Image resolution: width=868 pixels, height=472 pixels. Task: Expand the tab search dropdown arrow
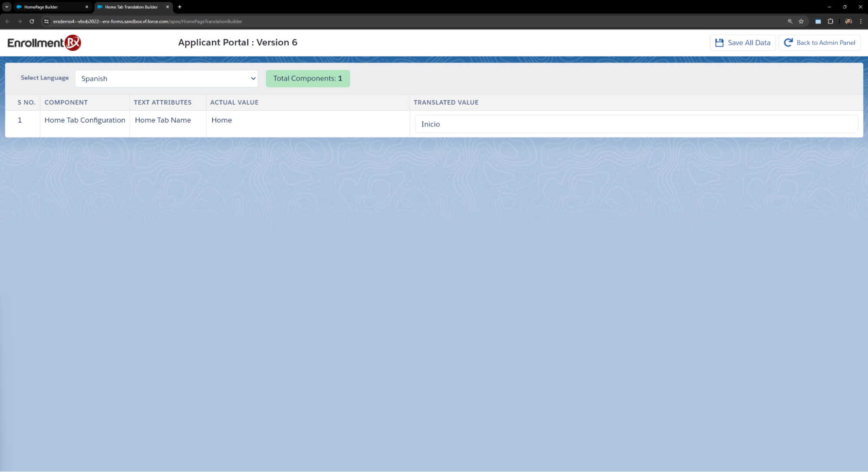click(x=7, y=7)
